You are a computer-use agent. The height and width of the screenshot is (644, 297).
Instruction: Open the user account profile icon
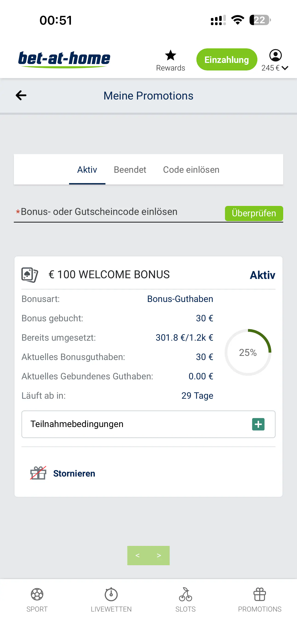[275, 55]
